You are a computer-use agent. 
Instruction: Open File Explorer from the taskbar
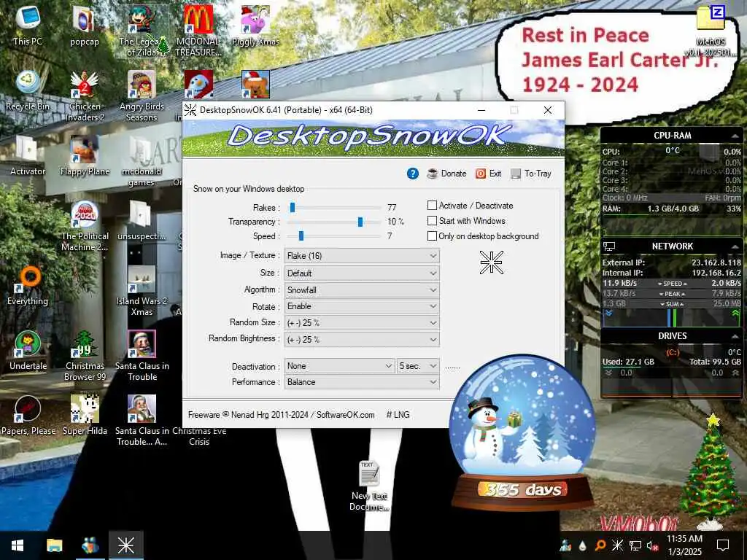(54, 545)
